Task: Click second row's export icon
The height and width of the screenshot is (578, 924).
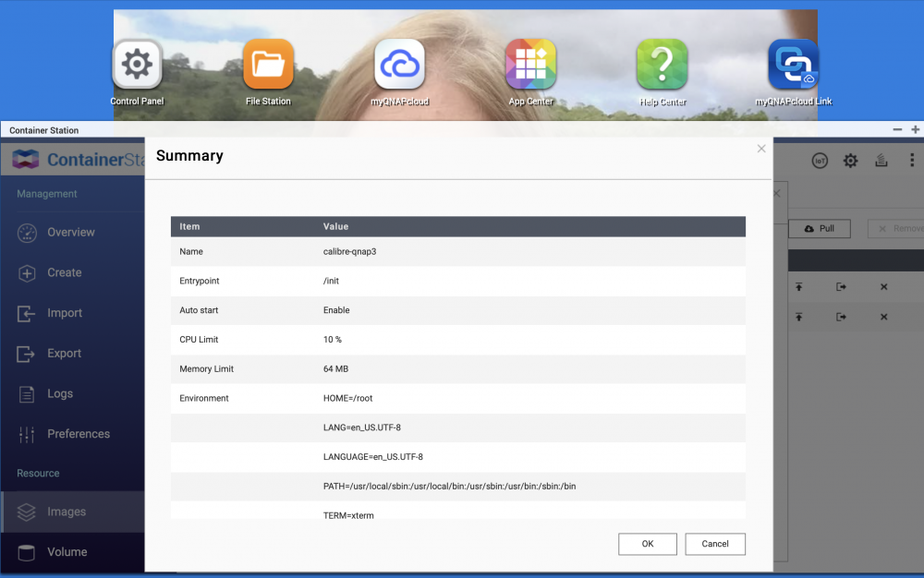Action: (841, 317)
